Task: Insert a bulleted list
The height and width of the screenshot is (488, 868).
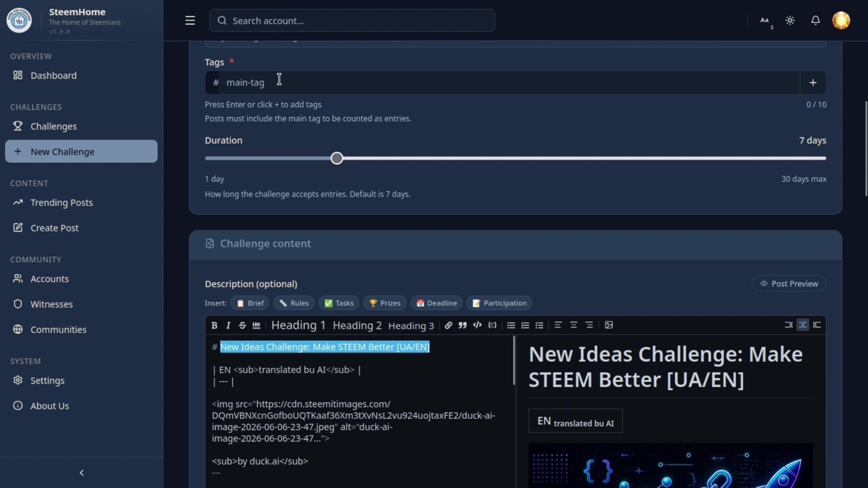Action: pos(511,325)
